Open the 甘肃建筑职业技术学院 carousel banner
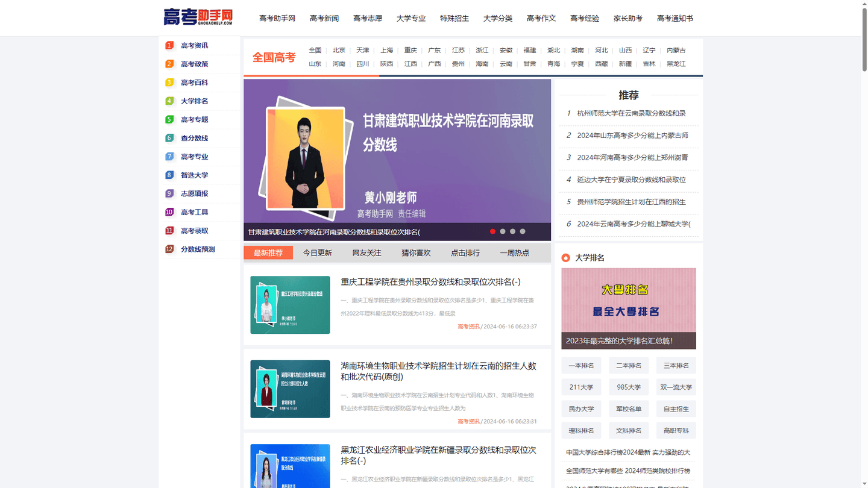 coord(397,160)
